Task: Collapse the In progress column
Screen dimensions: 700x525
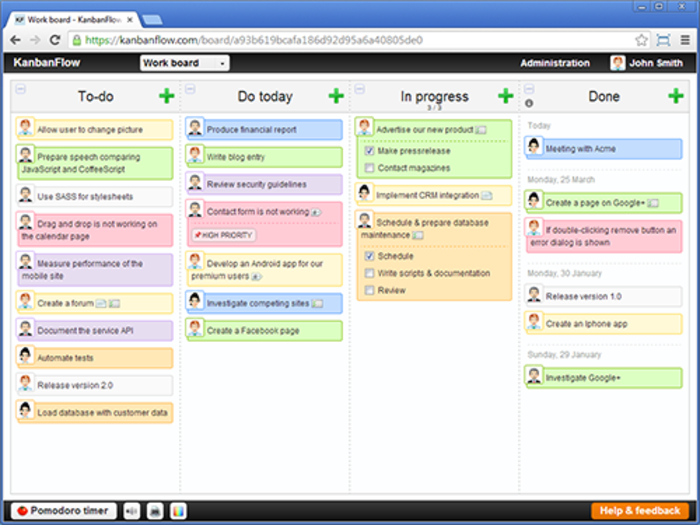Action: pos(360,89)
